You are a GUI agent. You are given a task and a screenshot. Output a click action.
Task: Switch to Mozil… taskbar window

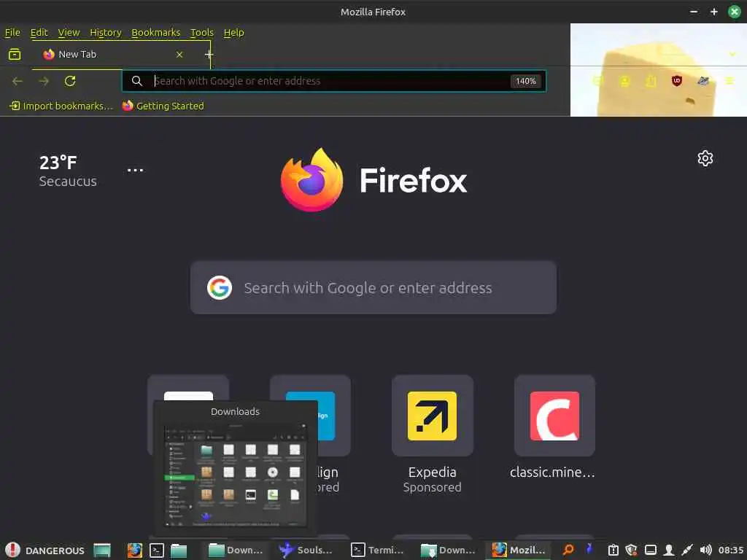(519, 550)
